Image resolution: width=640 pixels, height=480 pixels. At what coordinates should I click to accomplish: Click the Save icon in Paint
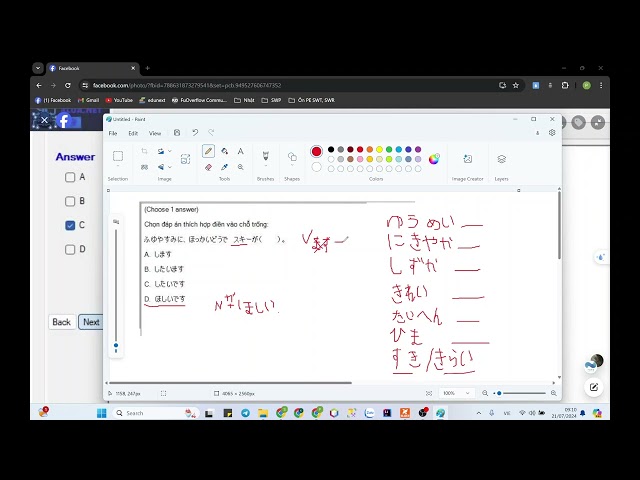177,133
